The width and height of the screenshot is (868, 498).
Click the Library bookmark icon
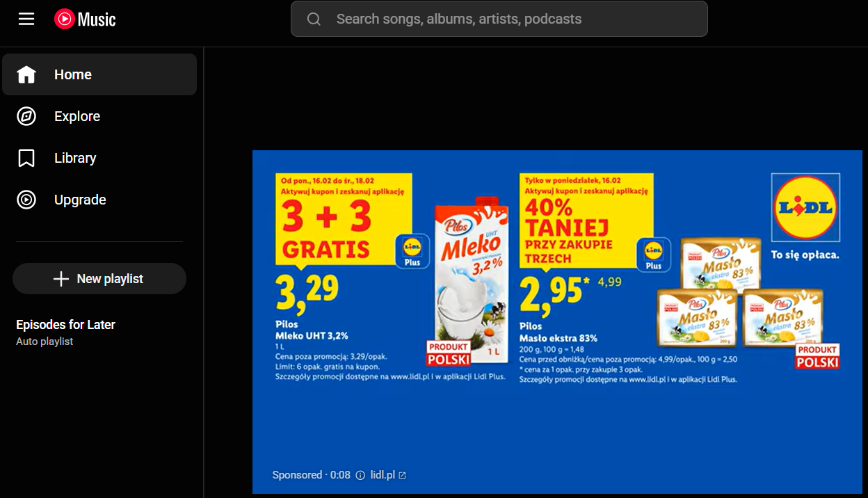point(26,158)
